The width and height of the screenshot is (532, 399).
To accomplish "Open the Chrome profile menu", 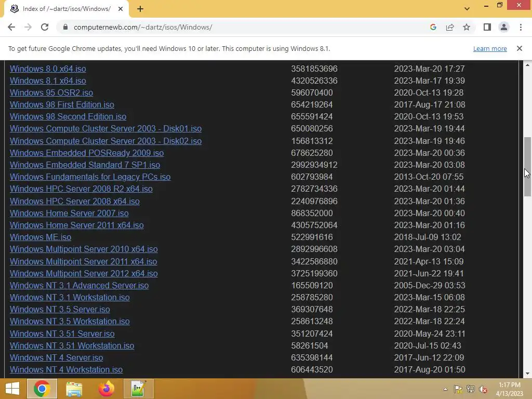I will pyautogui.click(x=504, y=27).
